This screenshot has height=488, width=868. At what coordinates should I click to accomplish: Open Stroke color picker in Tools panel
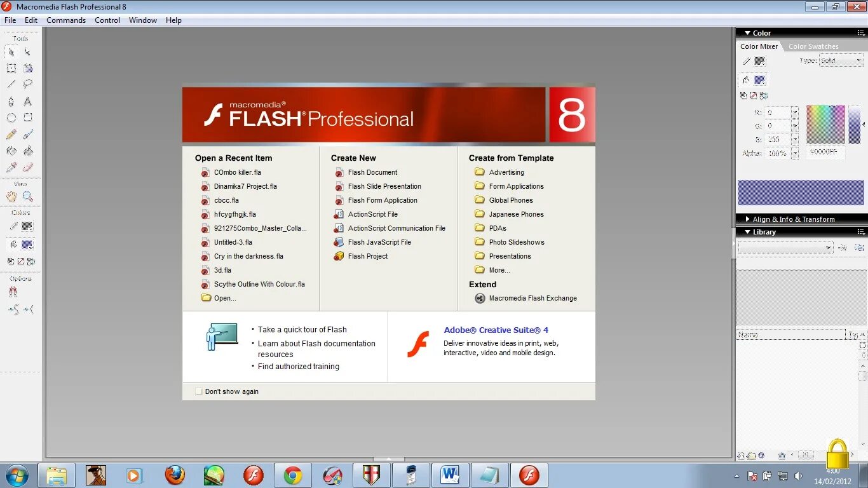pyautogui.click(x=27, y=227)
